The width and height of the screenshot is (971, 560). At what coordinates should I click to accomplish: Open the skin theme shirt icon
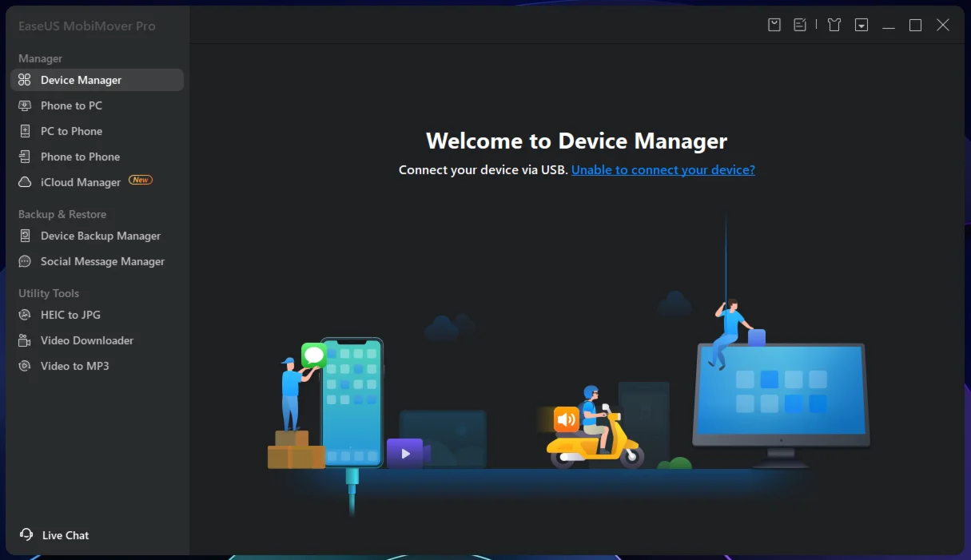point(834,25)
